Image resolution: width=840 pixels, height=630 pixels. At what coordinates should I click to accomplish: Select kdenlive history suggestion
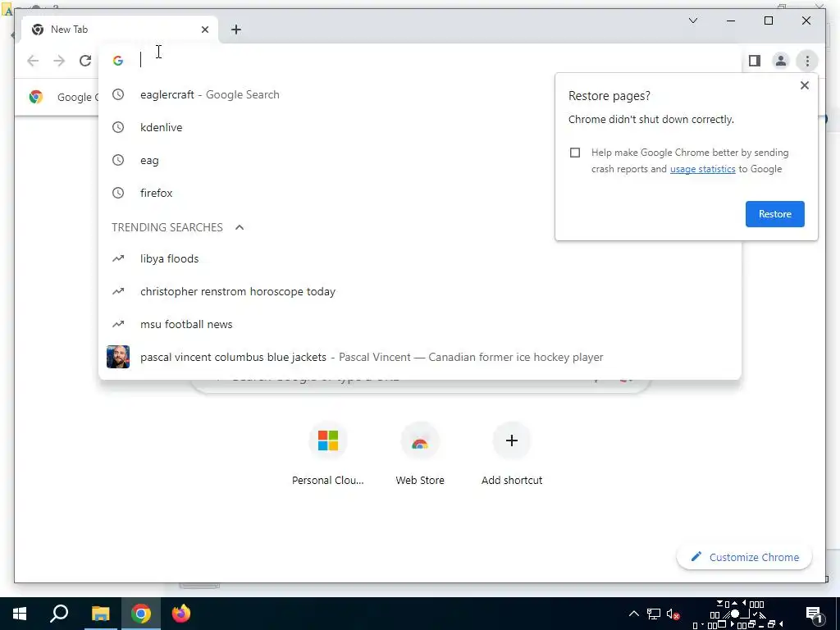tap(420, 127)
